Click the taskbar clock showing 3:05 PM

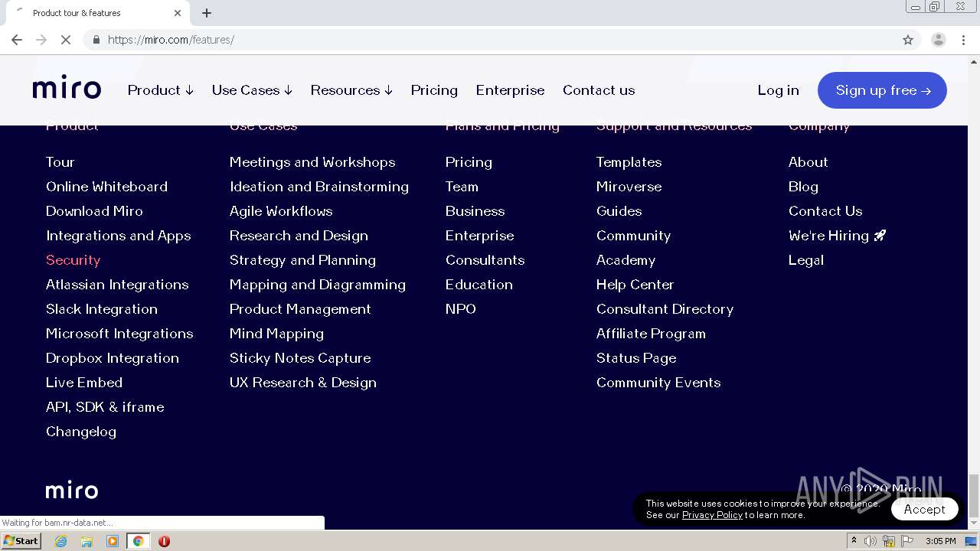(x=940, y=541)
